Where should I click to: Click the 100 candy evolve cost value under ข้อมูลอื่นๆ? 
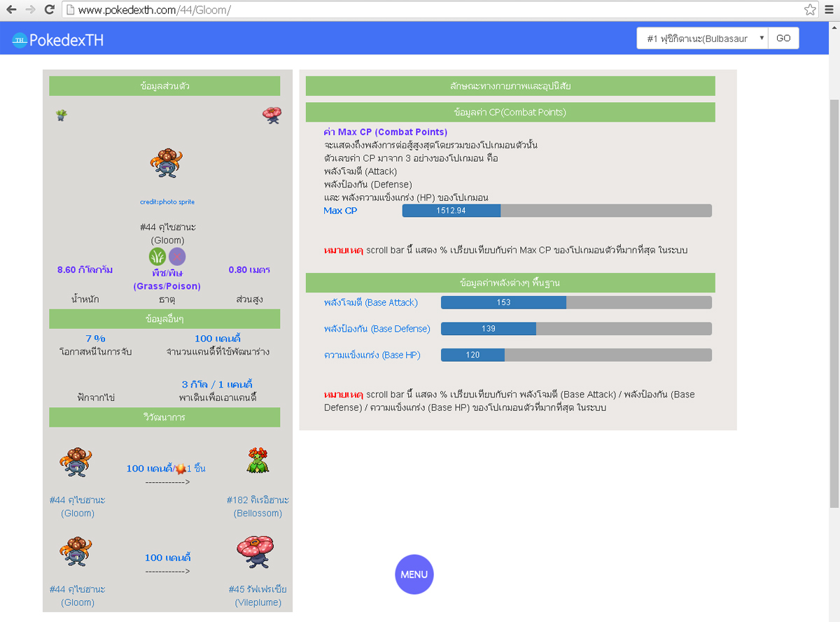pos(218,339)
